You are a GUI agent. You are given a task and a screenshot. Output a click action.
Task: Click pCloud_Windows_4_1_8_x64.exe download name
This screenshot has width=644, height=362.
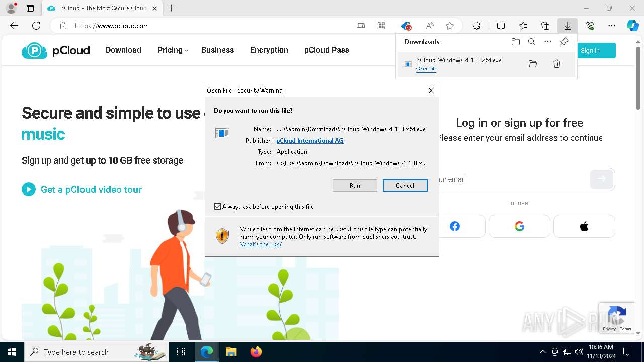click(x=458, y=60)
